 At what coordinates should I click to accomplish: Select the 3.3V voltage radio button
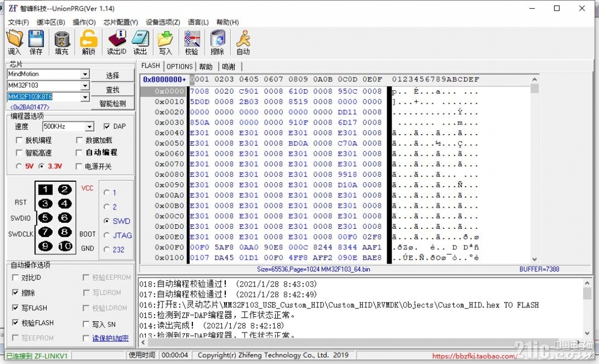pyautogui.click(x=41, y=166)
